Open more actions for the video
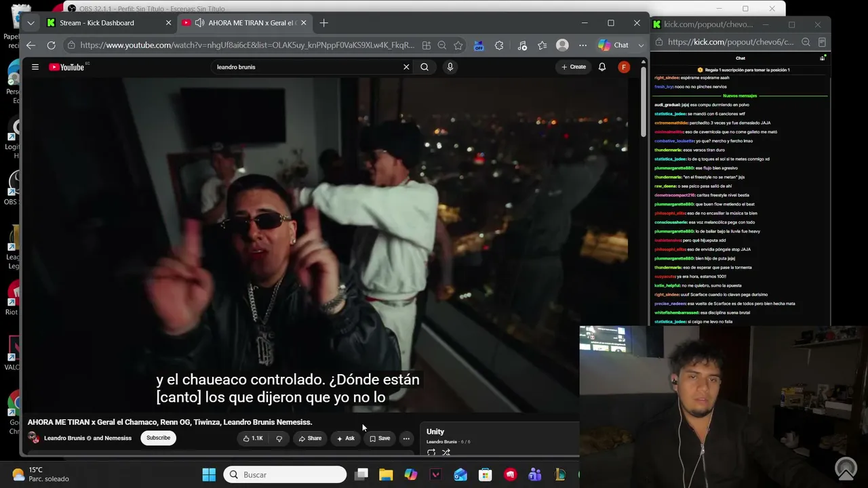Viewport: 868px width, 488px height. pyautogui.click(x=406, y=439)
